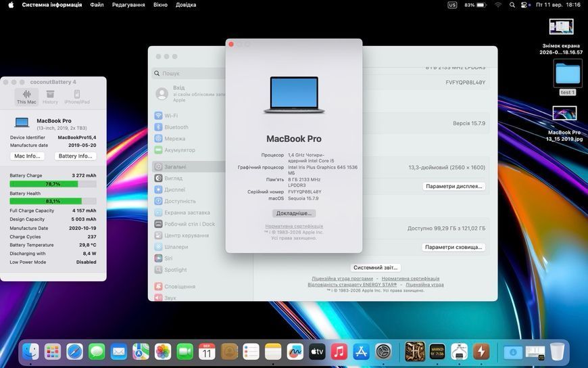Open Control Center in menu bar
588x368 pixels.
tap(524, 5)
